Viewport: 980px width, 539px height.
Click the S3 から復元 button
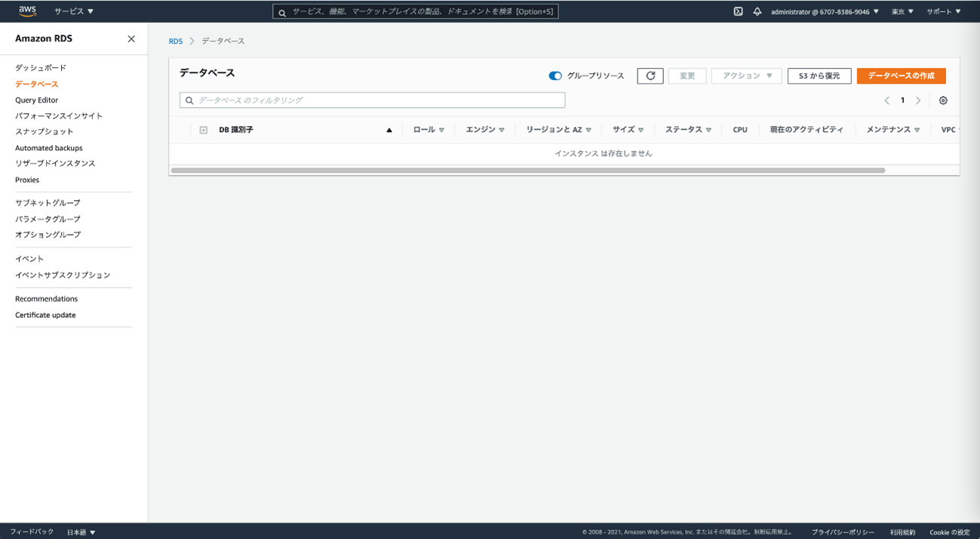pos(819,75)
